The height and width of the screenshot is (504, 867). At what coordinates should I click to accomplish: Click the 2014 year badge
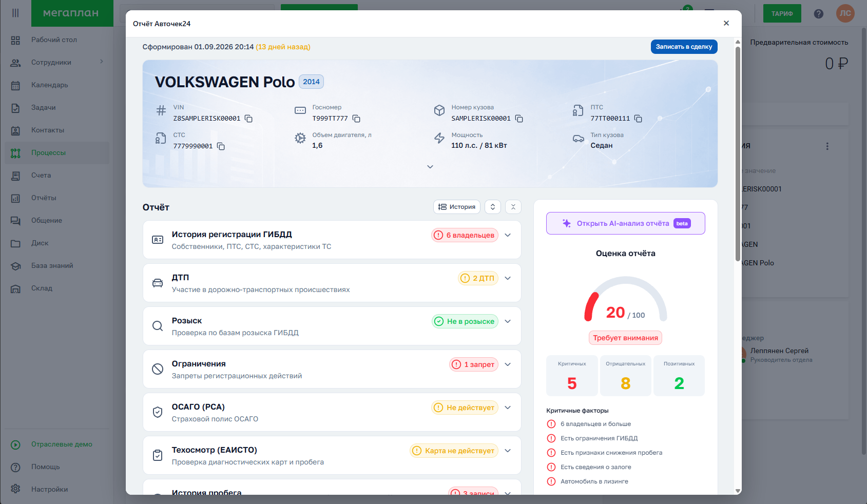click(311, 82)
